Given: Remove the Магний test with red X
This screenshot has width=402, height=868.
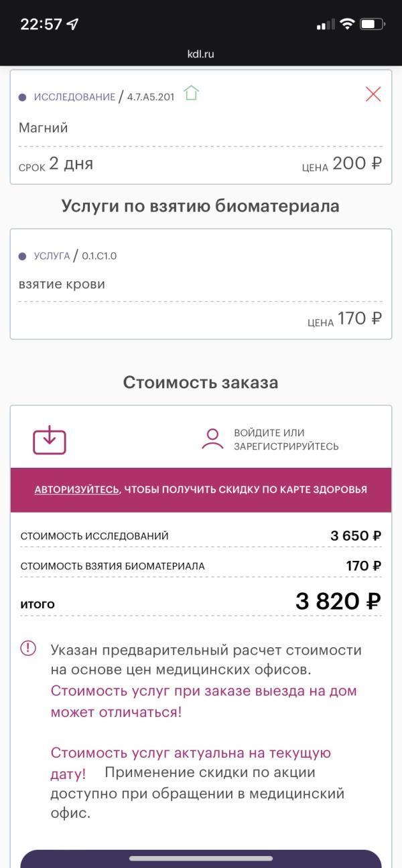Looking at the screenshot, I should pyautogui.click(x=373, y=94).
